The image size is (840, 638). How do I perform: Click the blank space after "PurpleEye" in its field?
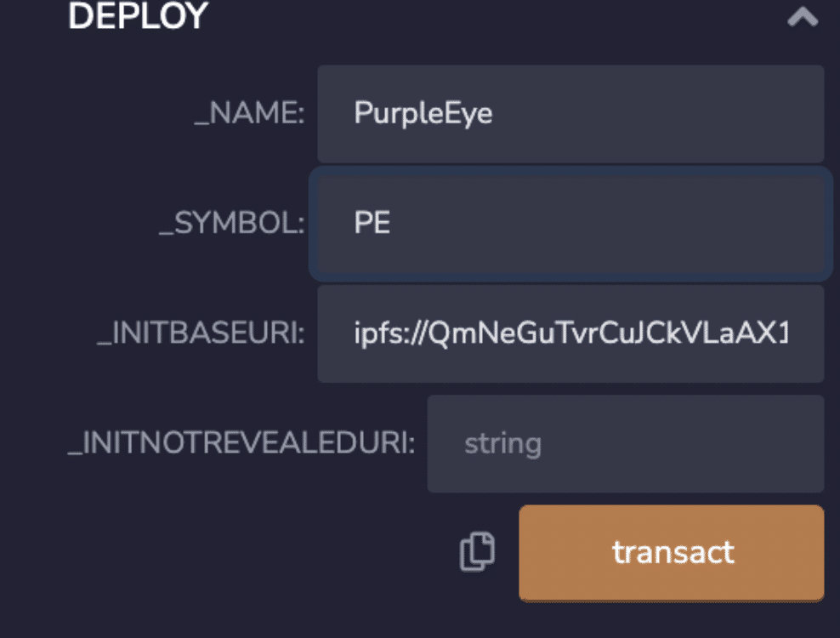click(663, 114)
